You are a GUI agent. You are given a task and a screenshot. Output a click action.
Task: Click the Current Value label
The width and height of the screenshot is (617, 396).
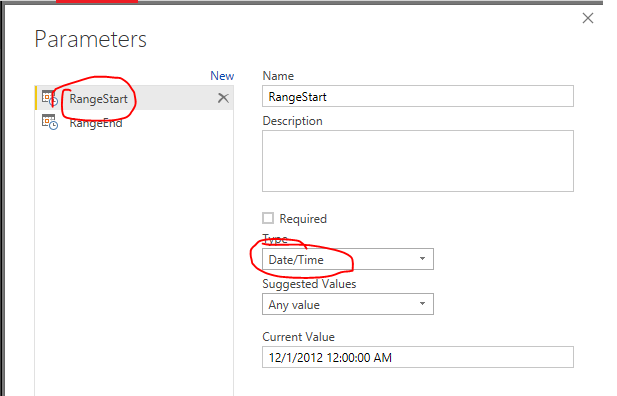pyautogui.click(x=298, y=337)
